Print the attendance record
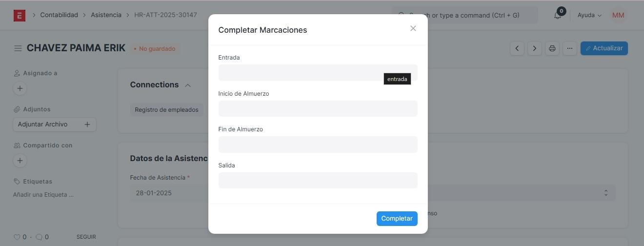This screenshot has height=246, width=644. pos(552,48)
